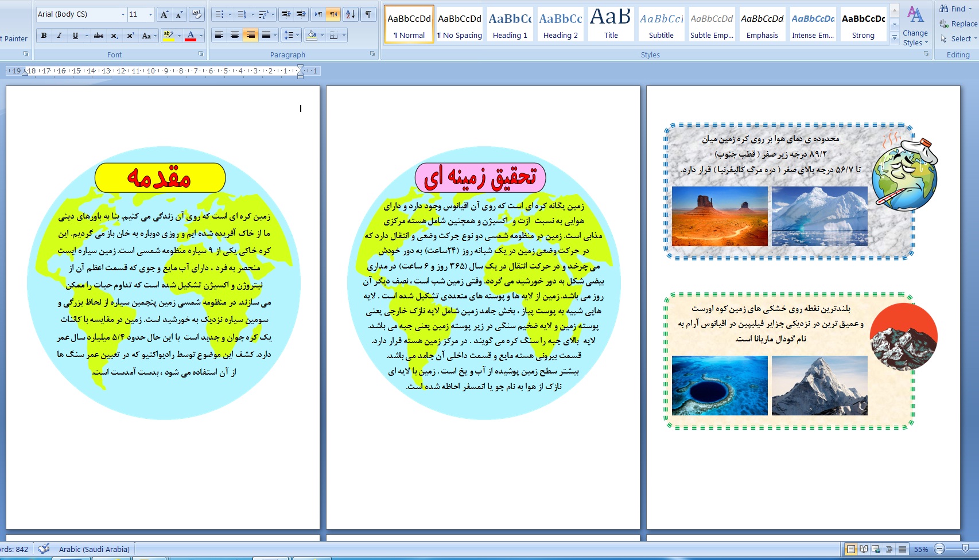Click the Replace button
This screenshot has width=979, height=560.
pos(958,24)
